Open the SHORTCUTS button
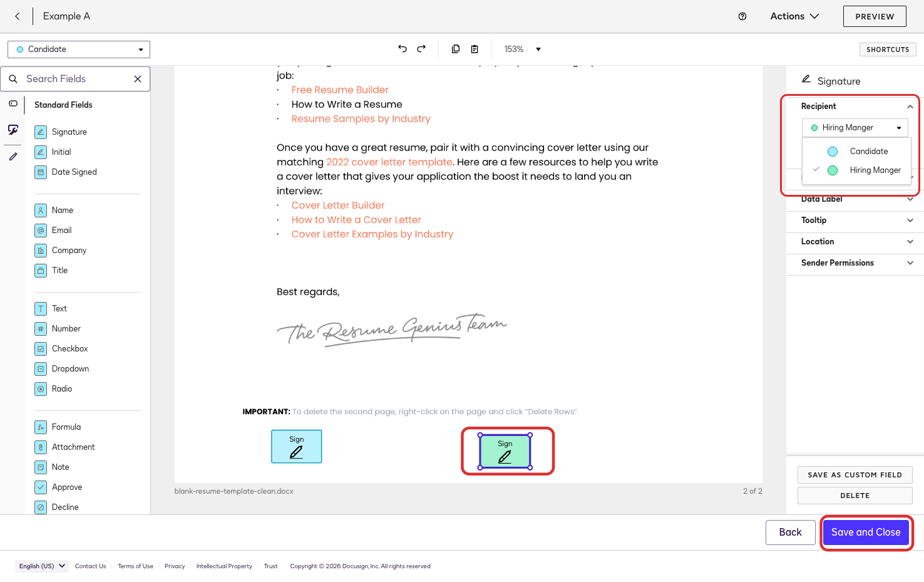Viewport: 924px width, 582px height. click(888, 49)
